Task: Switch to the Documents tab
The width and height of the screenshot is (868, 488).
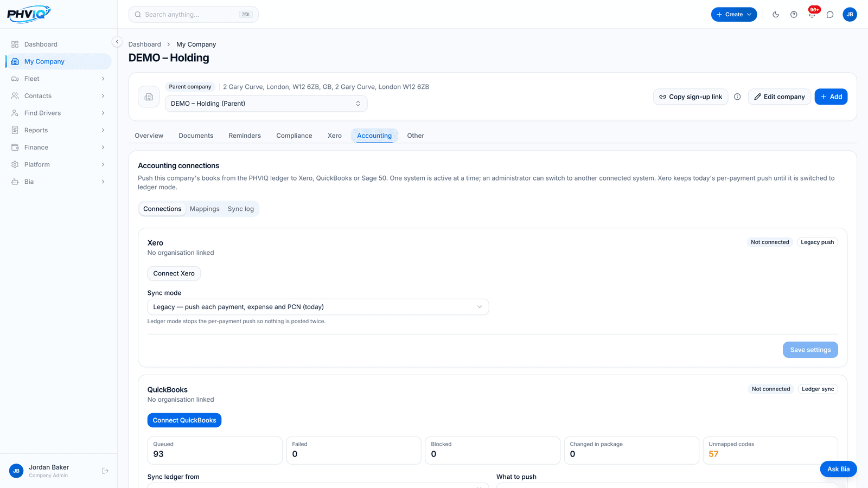Action: (196, 136)
